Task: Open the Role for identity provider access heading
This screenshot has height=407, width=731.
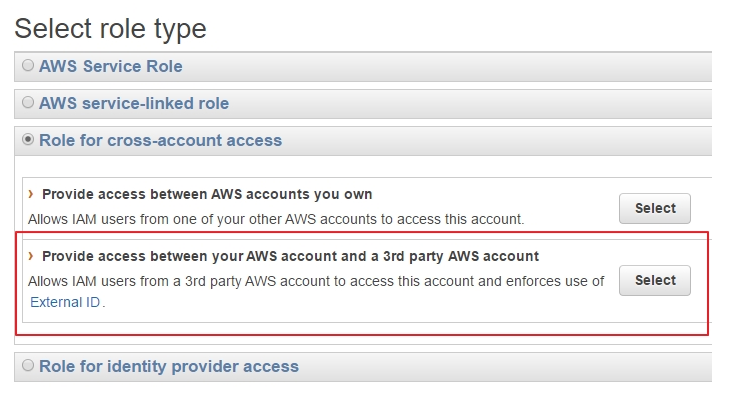Action: click(169, 366)
